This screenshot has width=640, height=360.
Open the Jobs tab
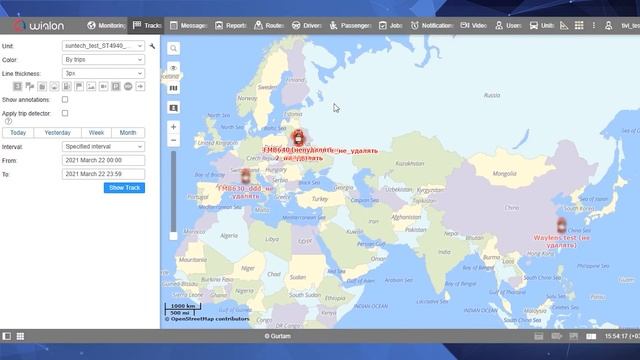[x=390, y=25]
